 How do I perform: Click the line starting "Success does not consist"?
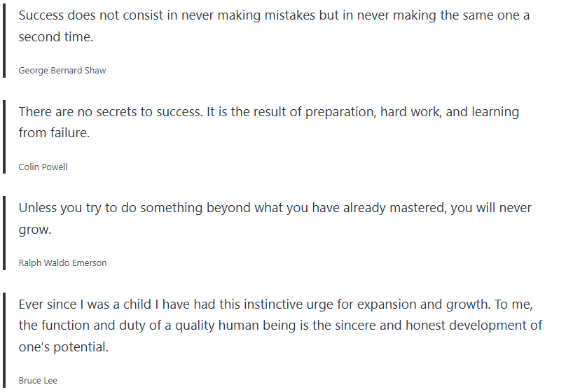tap(274, 15)
